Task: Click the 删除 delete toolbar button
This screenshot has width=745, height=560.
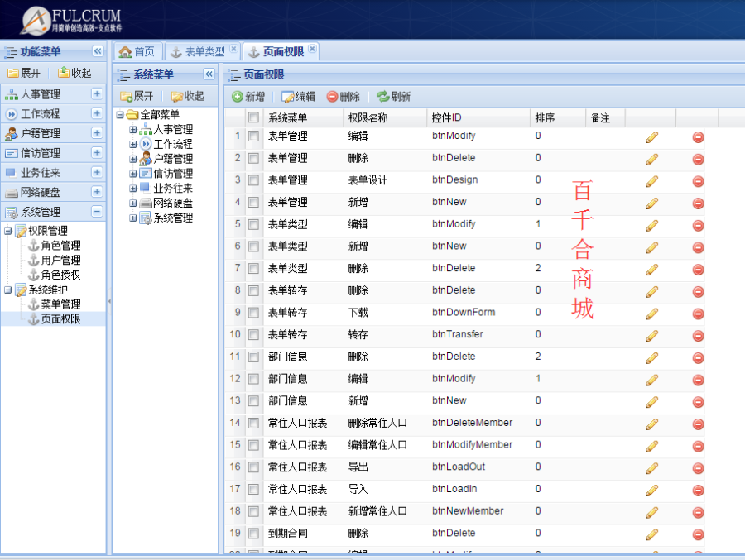Action: pos(343,97)
